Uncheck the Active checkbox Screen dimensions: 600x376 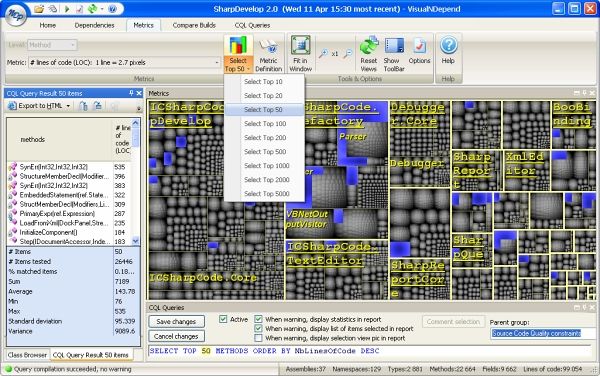(x=223, y=319)
